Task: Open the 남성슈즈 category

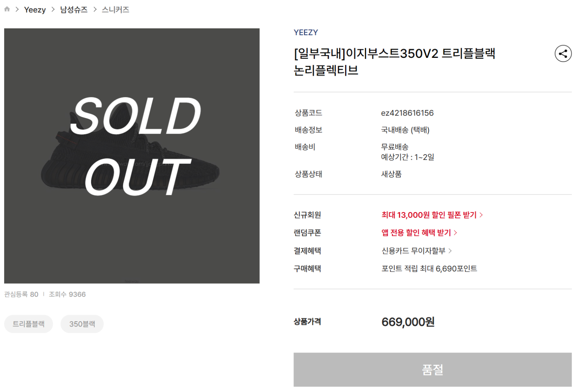Action: (74, 9)
